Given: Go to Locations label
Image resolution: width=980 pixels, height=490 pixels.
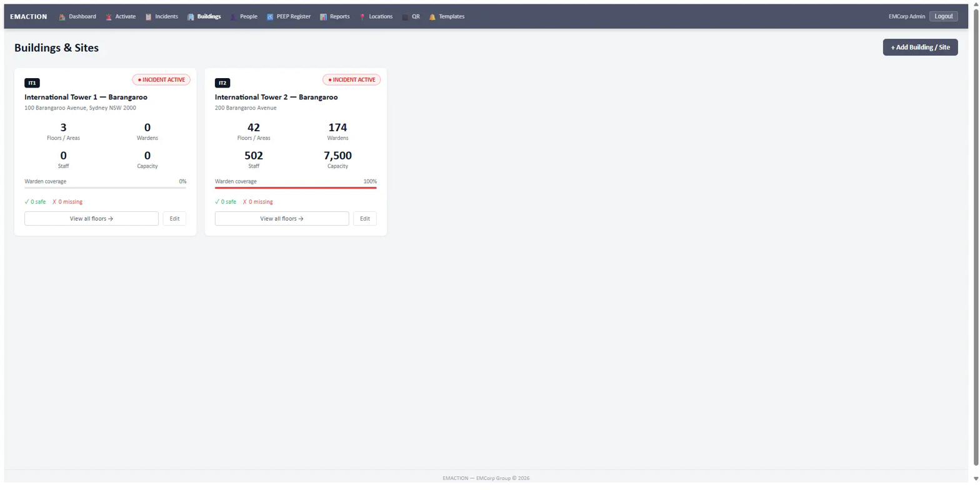Looking at the screenshot, I should coord(381,17).
